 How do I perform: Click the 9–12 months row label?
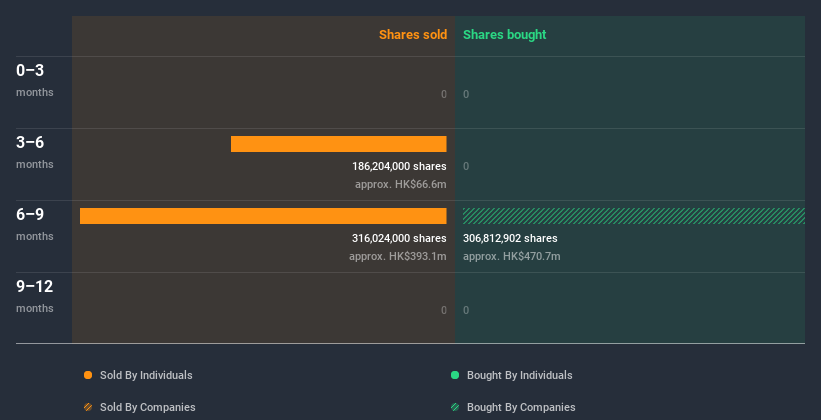pos(35,296)
